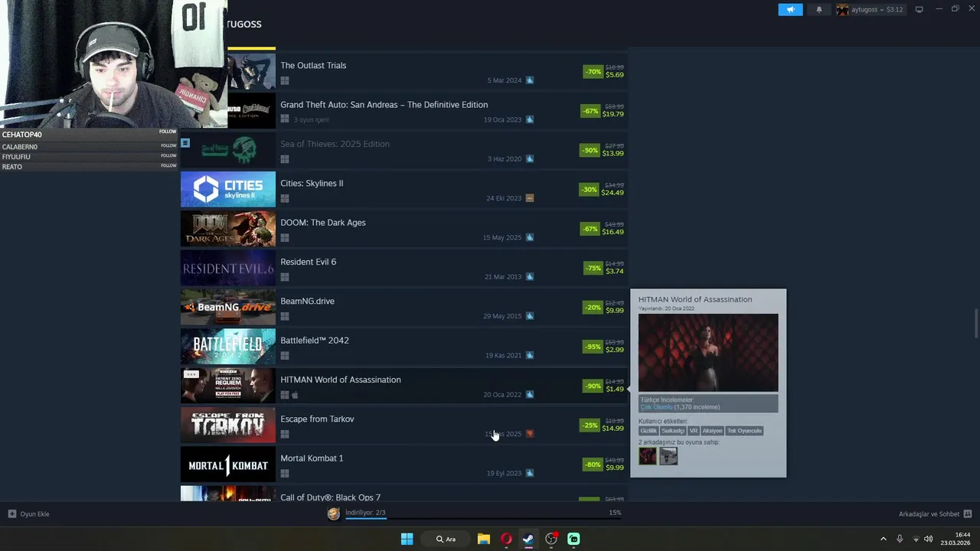Click the Mortal Kombat 1 game thumbnail
Screen dimensions: 980x551
pyautogui.click(x=227, y=465)
